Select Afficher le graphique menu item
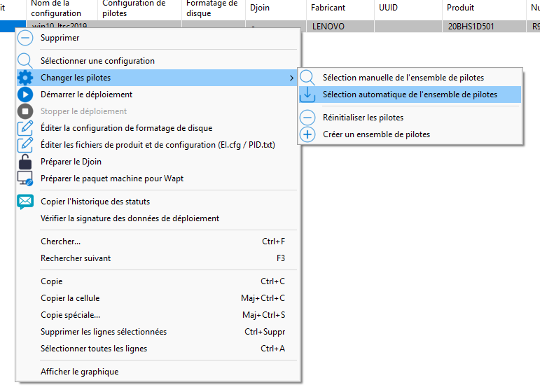The image size is (540, 392). coord(79,372)
